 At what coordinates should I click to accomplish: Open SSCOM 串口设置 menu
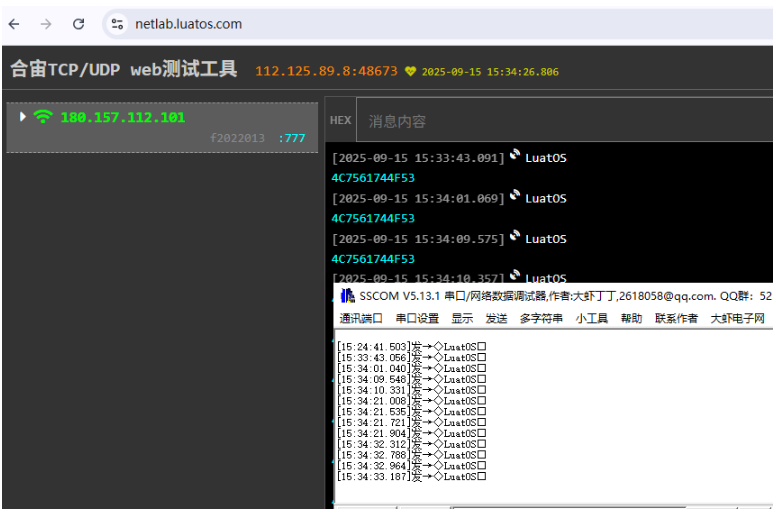click(x=417, y=318)
